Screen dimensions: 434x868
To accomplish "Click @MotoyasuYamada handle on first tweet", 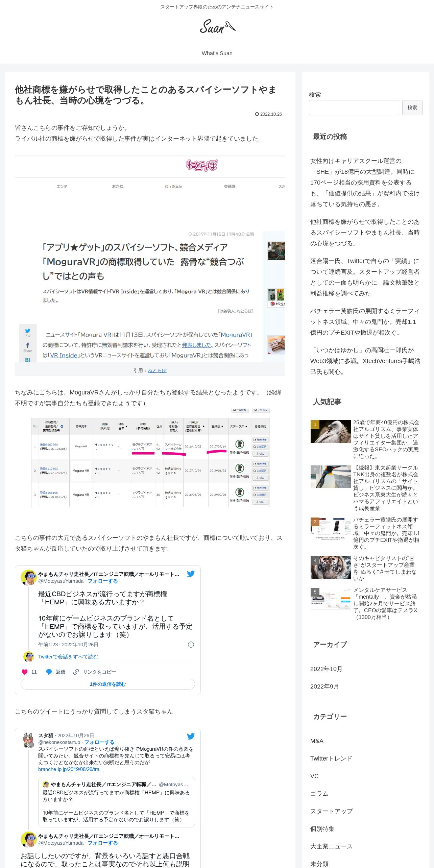I will (61, 581).
